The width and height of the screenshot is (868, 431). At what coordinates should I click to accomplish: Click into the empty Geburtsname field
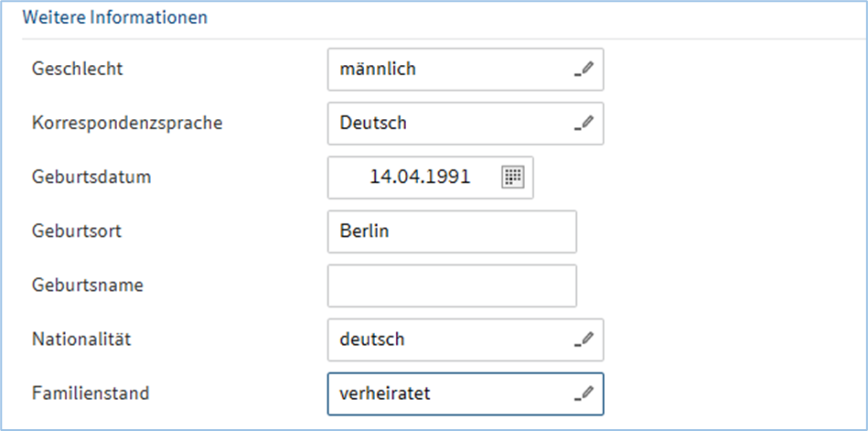[x=452, y=286]
